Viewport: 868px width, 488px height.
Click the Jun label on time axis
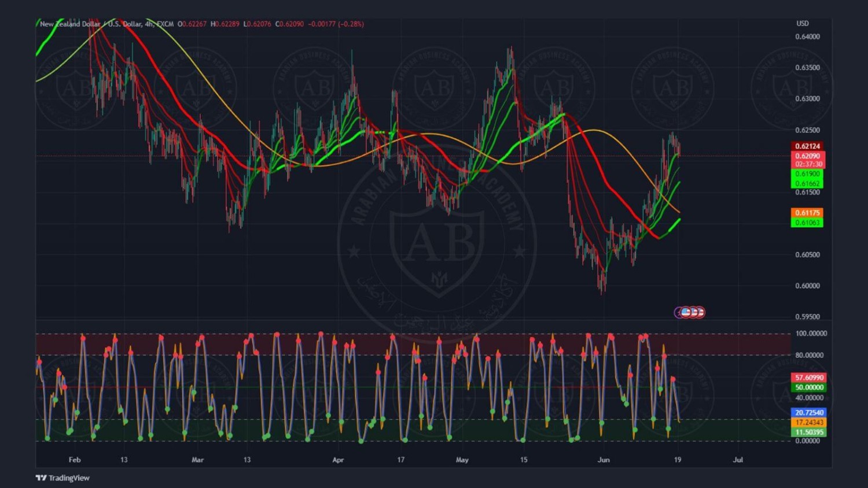pyautogui.click(x=604, y=460)
